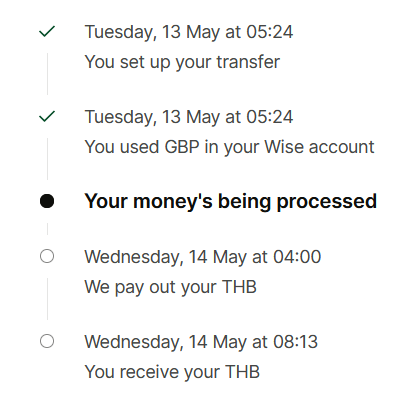The width and height of the screenshot is (397, 417).
Task: Click the green checkmark beside 'You used GBP'
Action: (47, 117)
